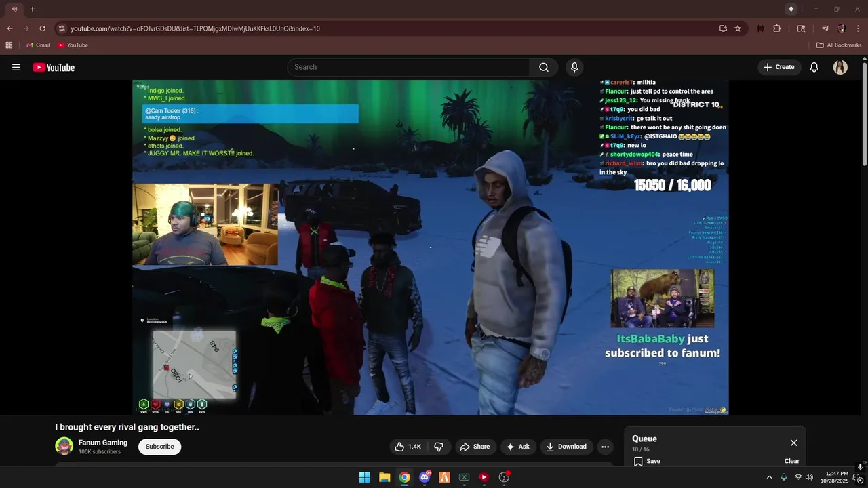Open the Ask AI button

coord(517,447)
